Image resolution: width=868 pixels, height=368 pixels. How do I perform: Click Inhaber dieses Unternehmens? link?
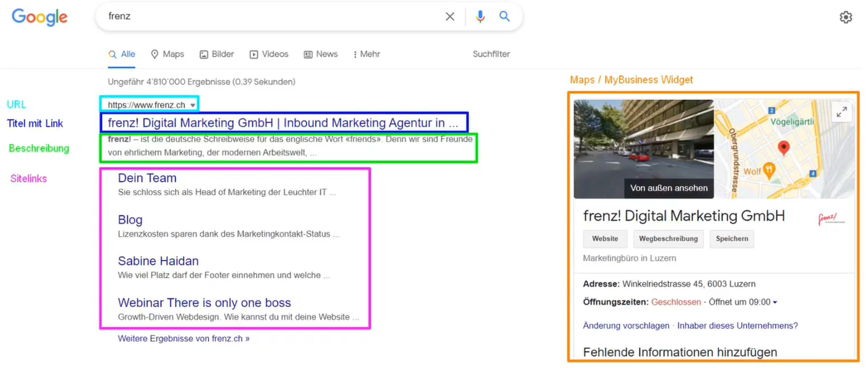(738, 326)
